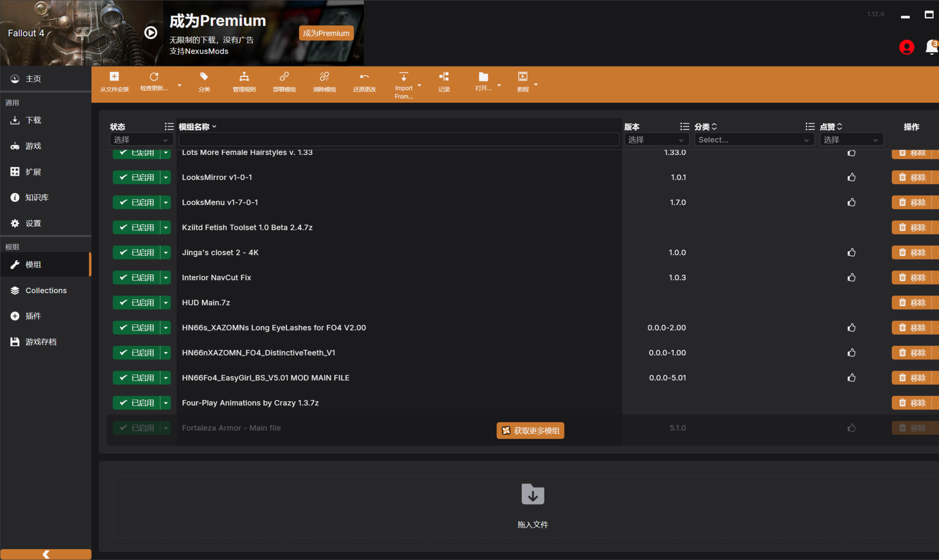Toggle enabled state of Four-Play Animations

tap(136, 403)
